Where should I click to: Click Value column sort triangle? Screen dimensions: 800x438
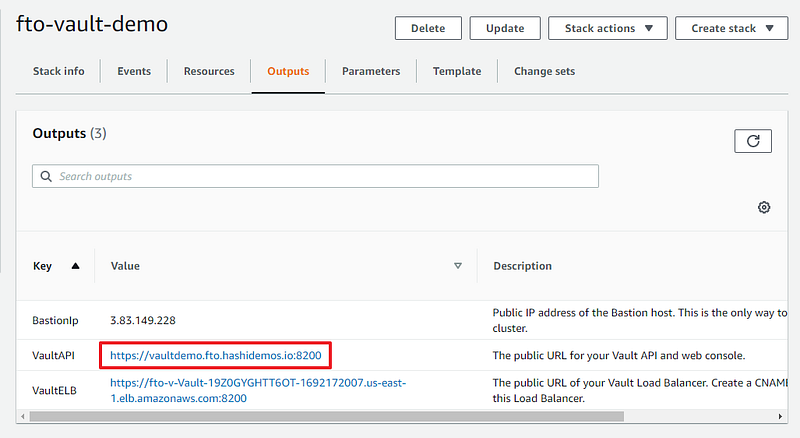(458, 265)
